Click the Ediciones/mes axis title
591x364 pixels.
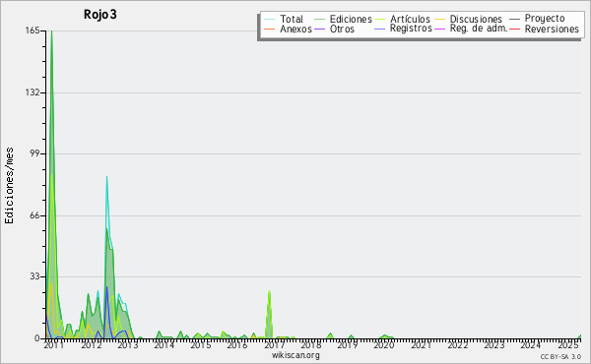(x=9, y=186)
